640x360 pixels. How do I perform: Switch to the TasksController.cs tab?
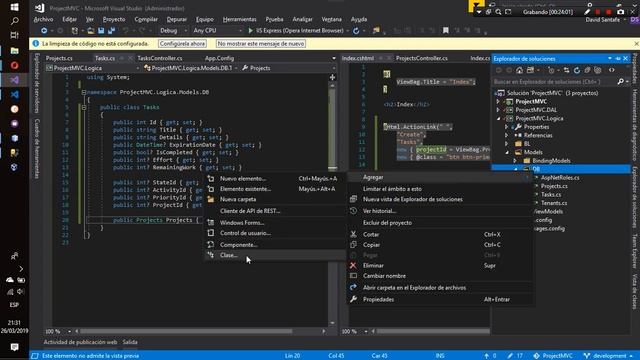(x=160, y=58)
